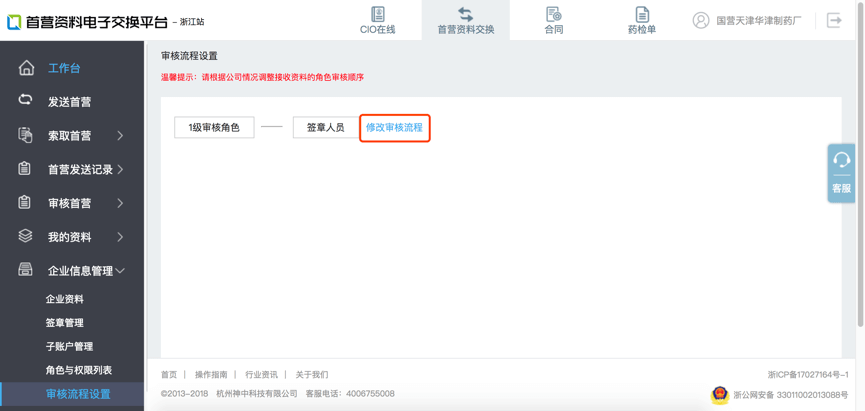Viewport: 865px width, 411px height.
Task: Click the 企业信息管理 printer-style icon
Action: click(25, 270)
